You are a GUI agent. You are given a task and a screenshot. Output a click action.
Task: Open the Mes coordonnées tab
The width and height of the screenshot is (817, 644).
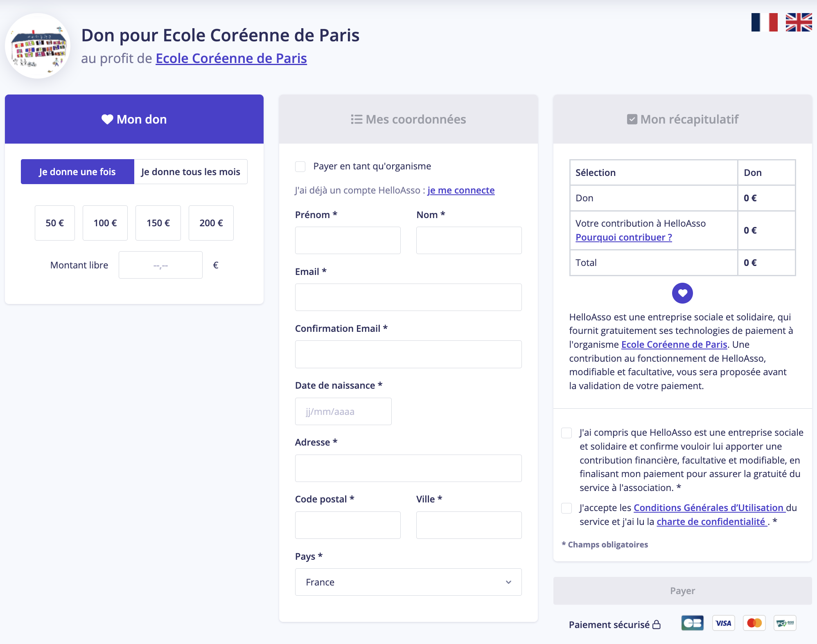pos(408,119)
